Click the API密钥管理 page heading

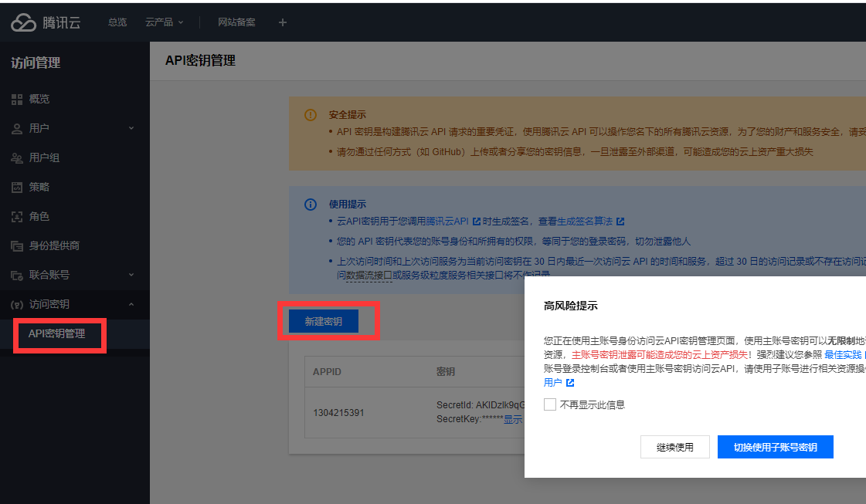pos(201,61)
